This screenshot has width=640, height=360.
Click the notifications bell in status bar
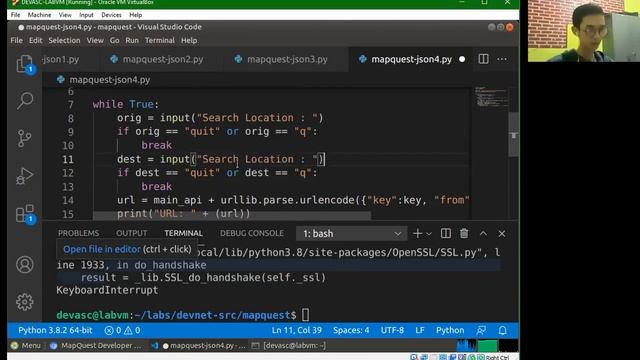[x=502, y=330]
